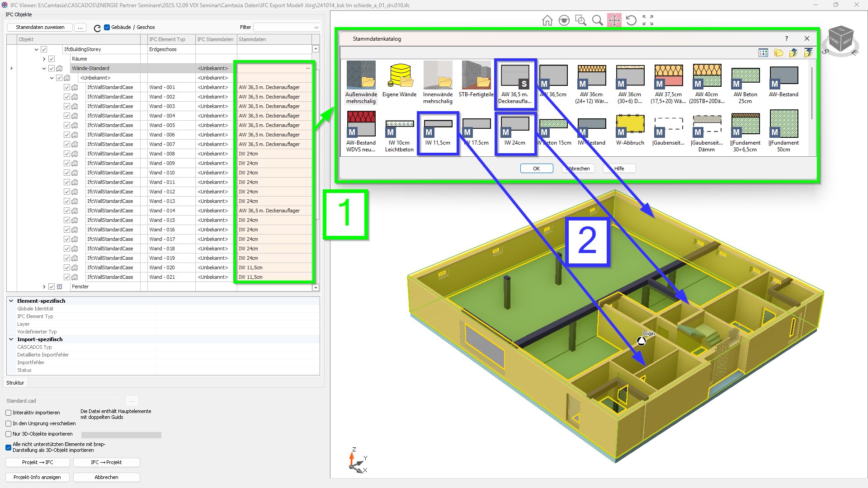Collapse the Import-spezifisch section
The image size is (868, 488).
(x=11, y=339)
